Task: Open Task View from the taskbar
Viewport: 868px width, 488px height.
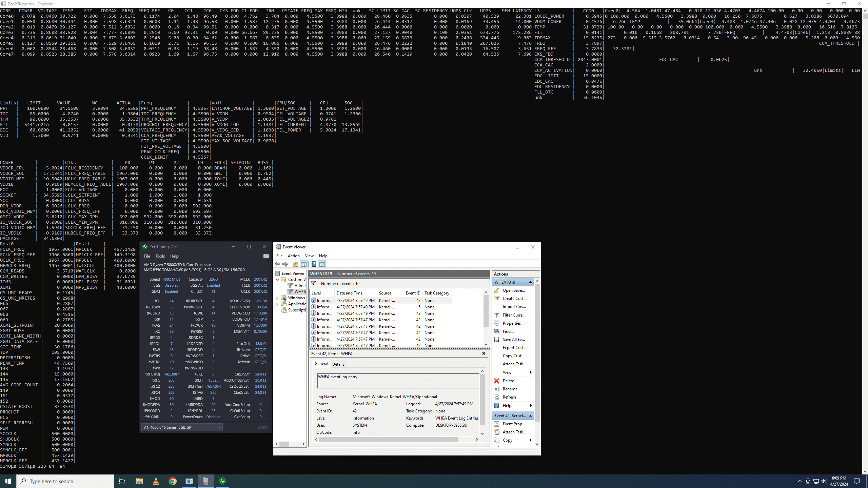Action: click(122, 481)
